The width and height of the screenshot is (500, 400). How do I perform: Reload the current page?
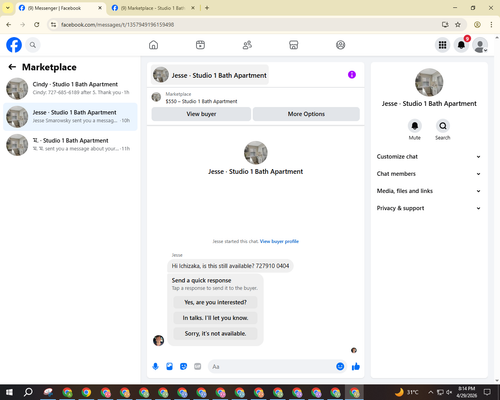click(x=37, y=25)
